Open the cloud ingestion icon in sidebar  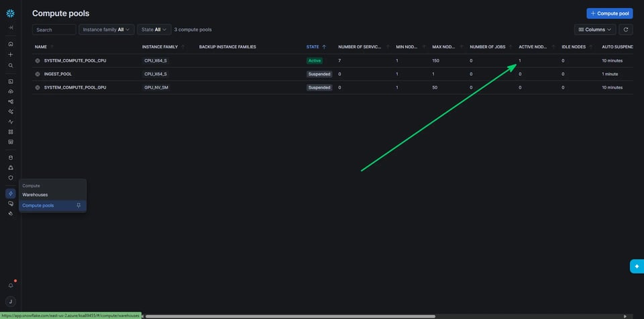11,91
